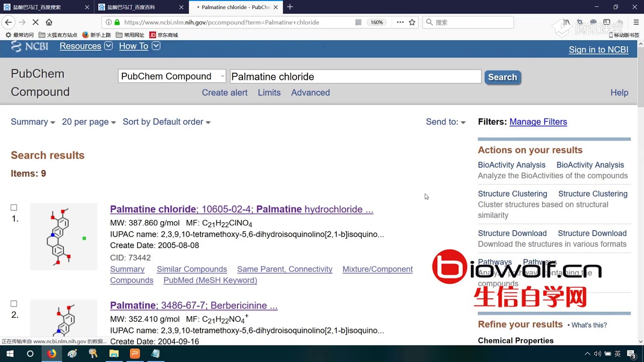Change the 20 per page setting
This screenshot has height=362, width=644.
click(89, 122)
